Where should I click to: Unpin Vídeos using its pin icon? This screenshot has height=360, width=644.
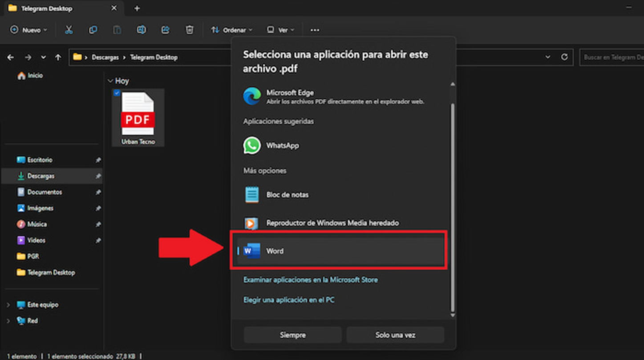(98, 240)
